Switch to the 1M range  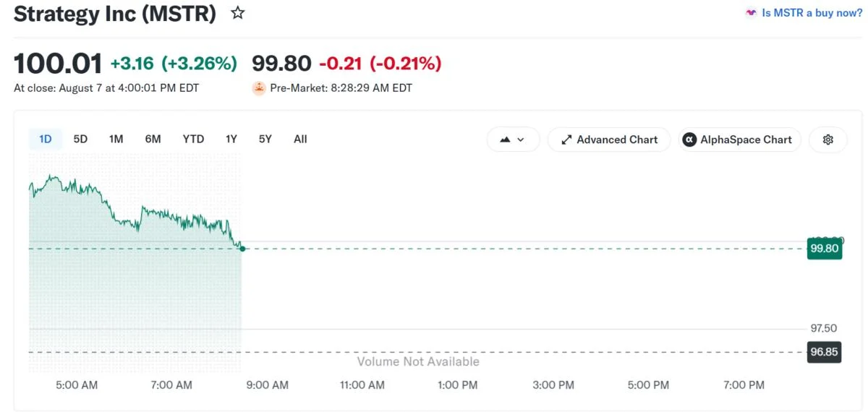(116, 139)
